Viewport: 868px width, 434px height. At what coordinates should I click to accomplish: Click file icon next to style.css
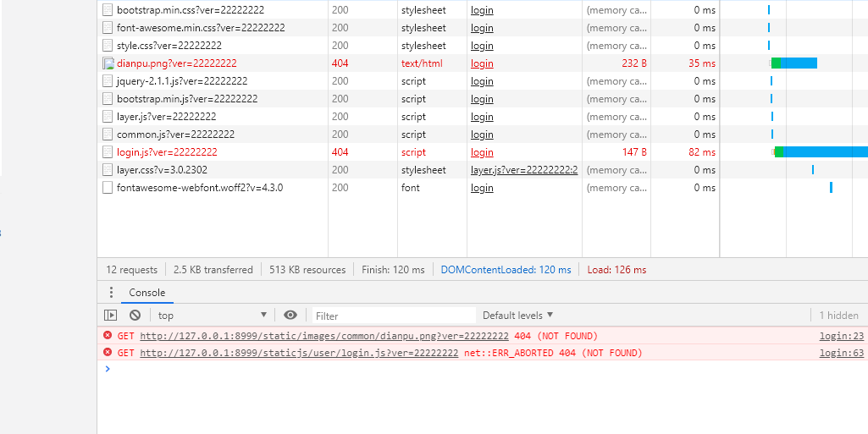point(108,46)
